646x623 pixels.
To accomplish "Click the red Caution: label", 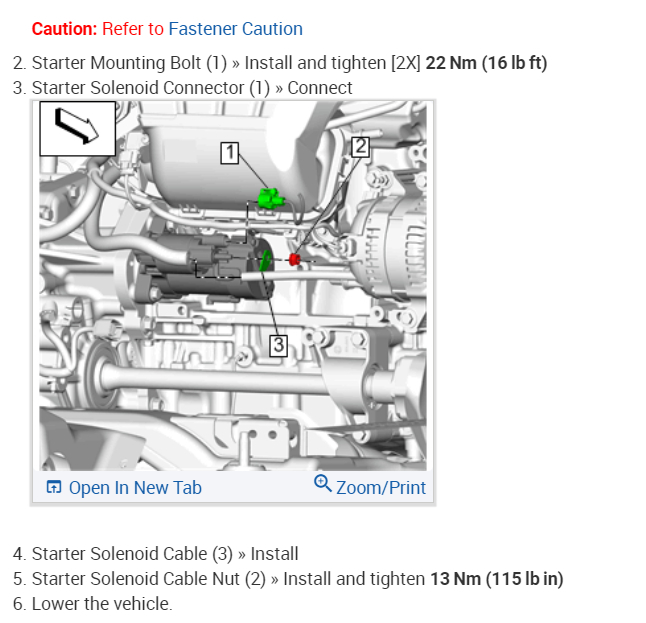I will (64, 29).
